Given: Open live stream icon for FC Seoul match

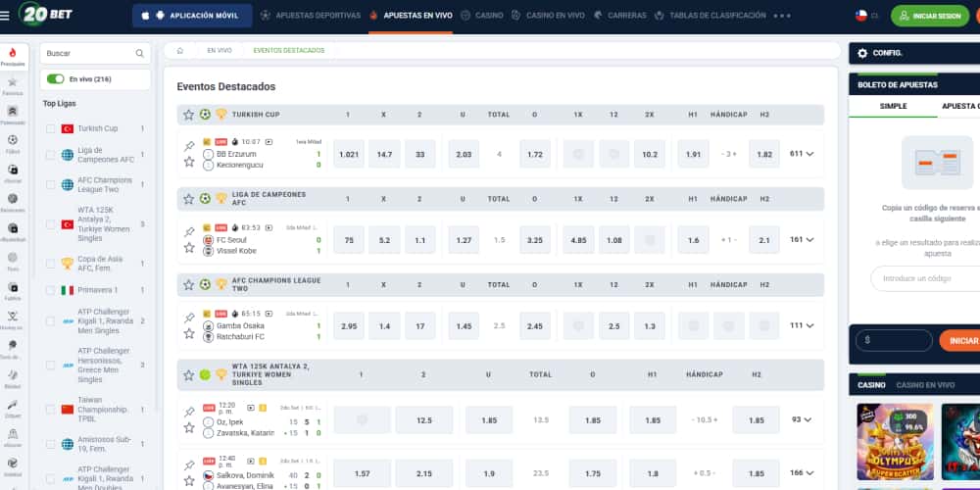Looking at the screenshot, I should coord(269,227).
